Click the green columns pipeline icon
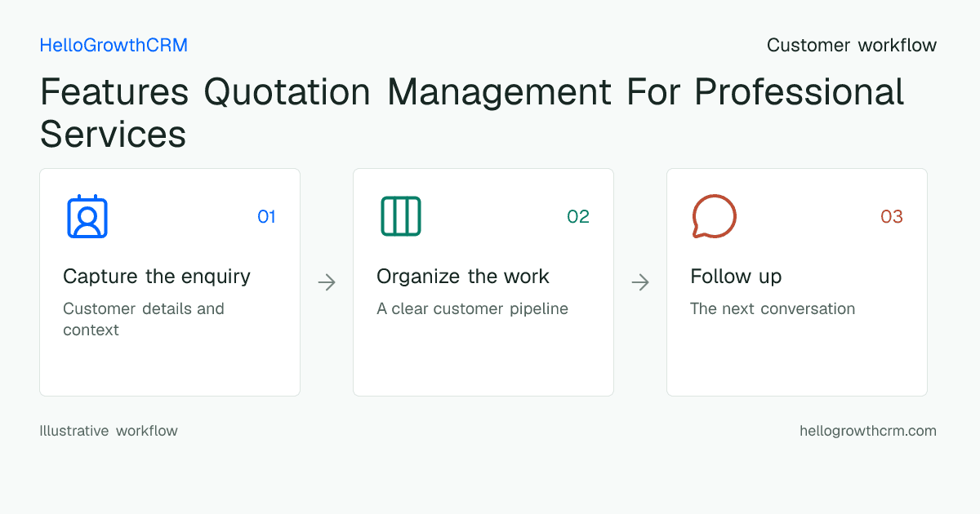Screen dimensions: 980x514 pos(401,216)
